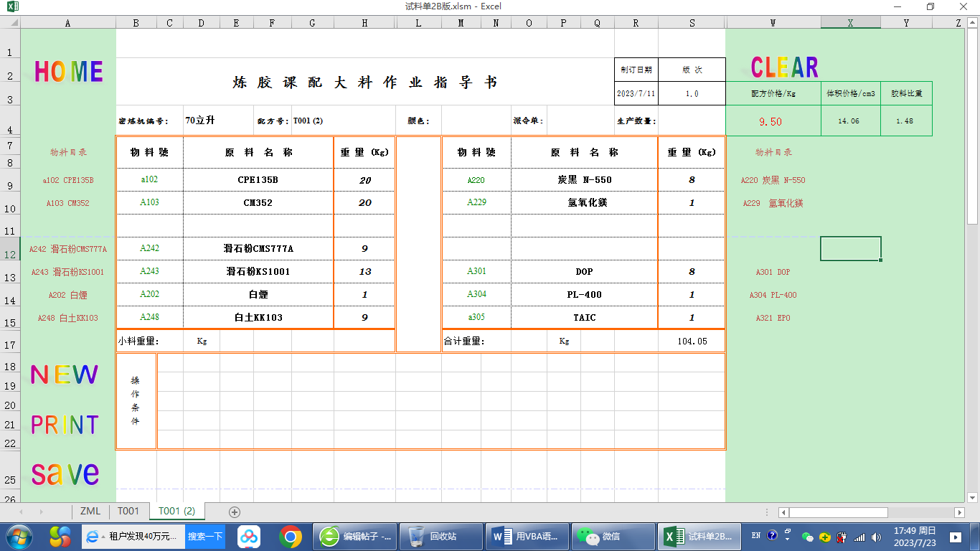Open the Windows Start menu
This screenshot has width=980, height=551.
tap(19, 537)
